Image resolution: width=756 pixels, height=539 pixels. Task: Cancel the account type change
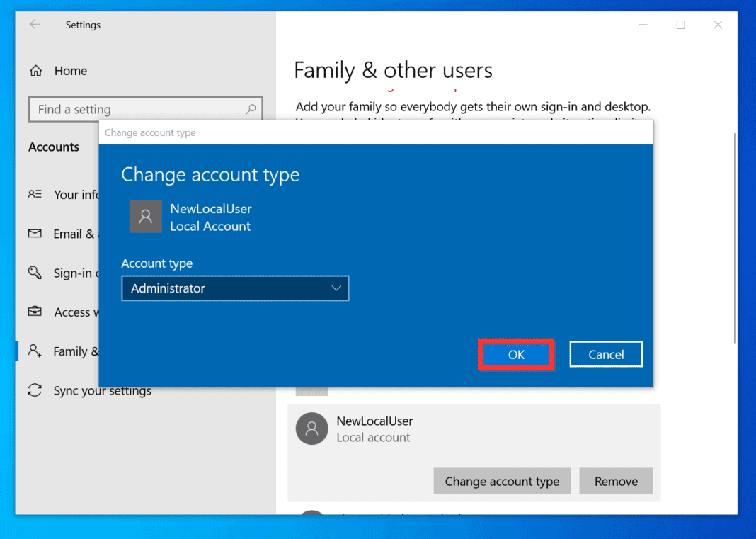pyautogui.click(x=606, y=353)
